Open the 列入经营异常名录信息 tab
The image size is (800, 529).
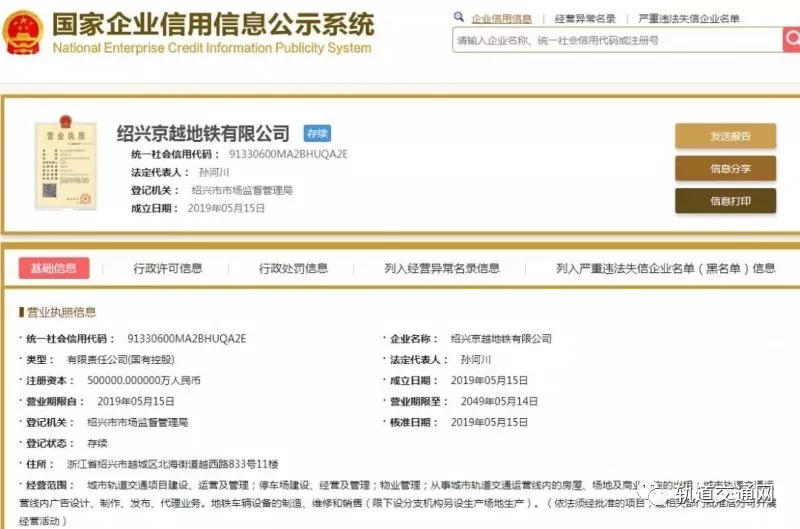[442, 268]
